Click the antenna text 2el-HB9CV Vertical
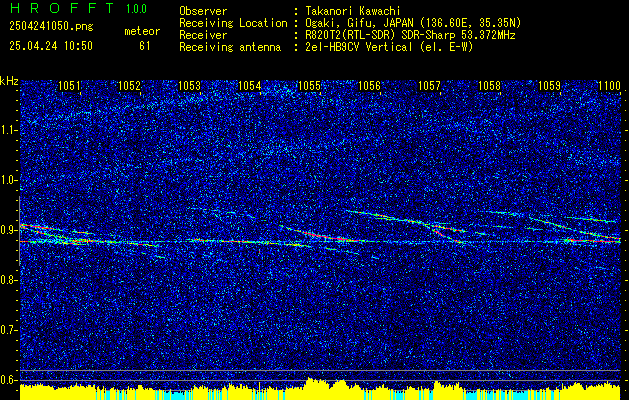The height and width of the screenshot is (400, 629). click(x=358, y=47)
